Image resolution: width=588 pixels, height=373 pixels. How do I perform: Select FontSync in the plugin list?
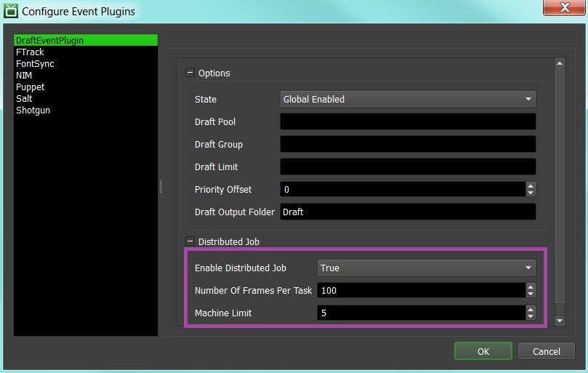(86, 63)
